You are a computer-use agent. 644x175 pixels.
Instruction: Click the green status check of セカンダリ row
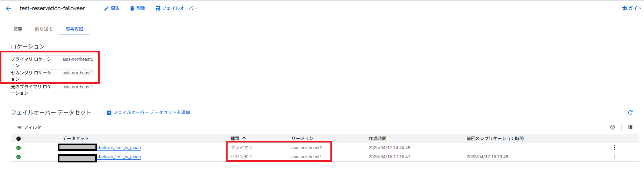[19, 157]
